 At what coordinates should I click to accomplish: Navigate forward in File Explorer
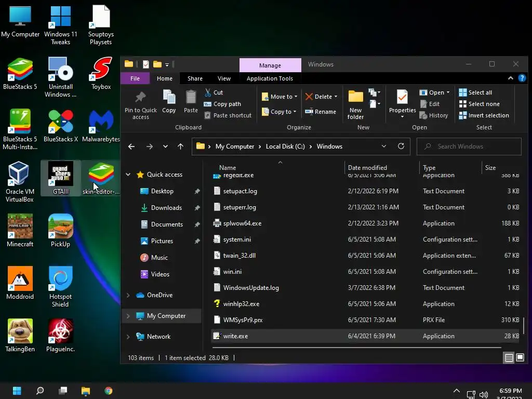(x=149, y=147)
